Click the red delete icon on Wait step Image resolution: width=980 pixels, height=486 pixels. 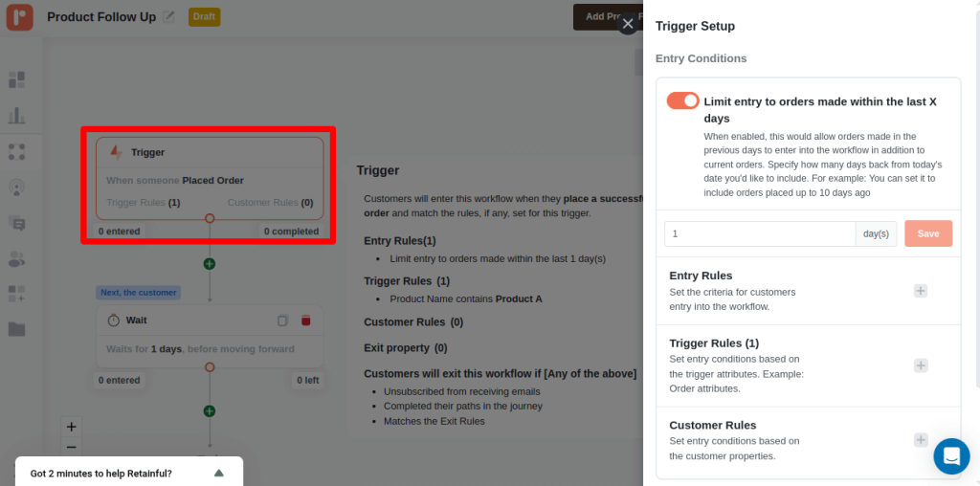coord(306,320)
